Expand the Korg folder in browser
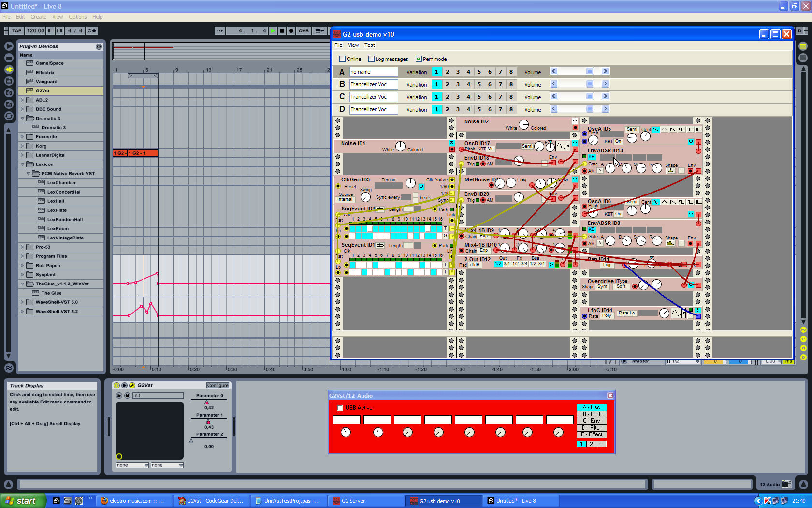 (x=22, y=146)
